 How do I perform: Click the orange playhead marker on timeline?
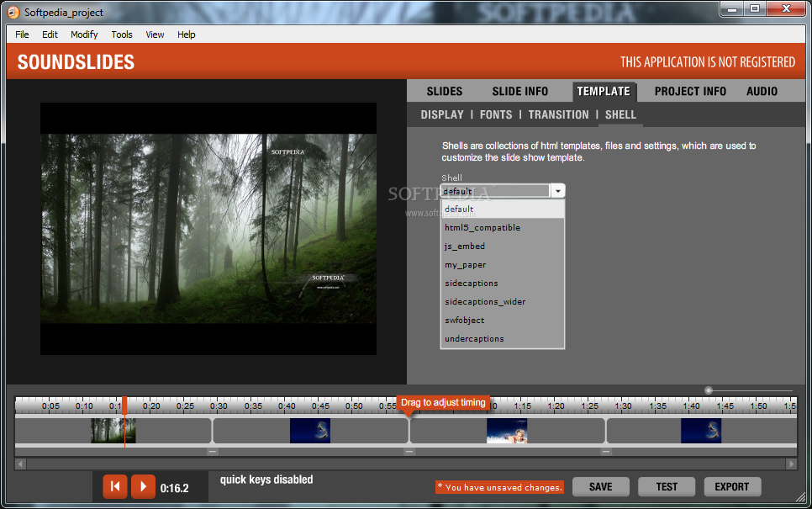point(124,406)
